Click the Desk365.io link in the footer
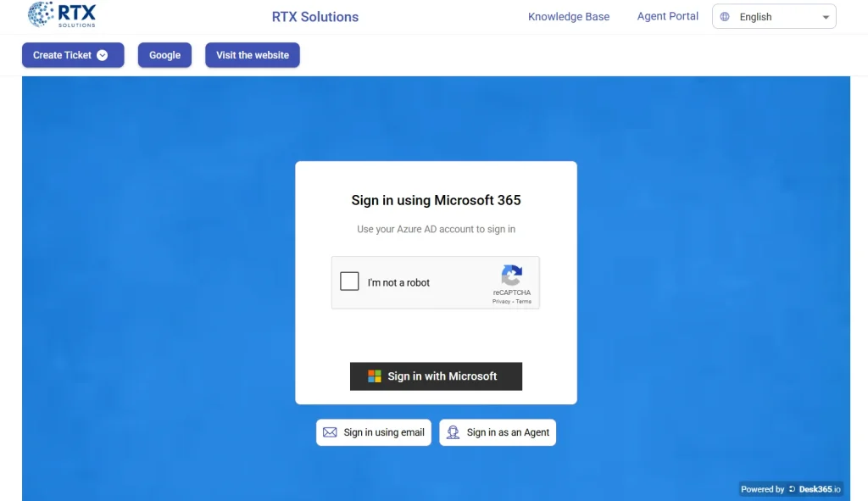The width and height of the screenshot is (868, 501). [818, 489]
